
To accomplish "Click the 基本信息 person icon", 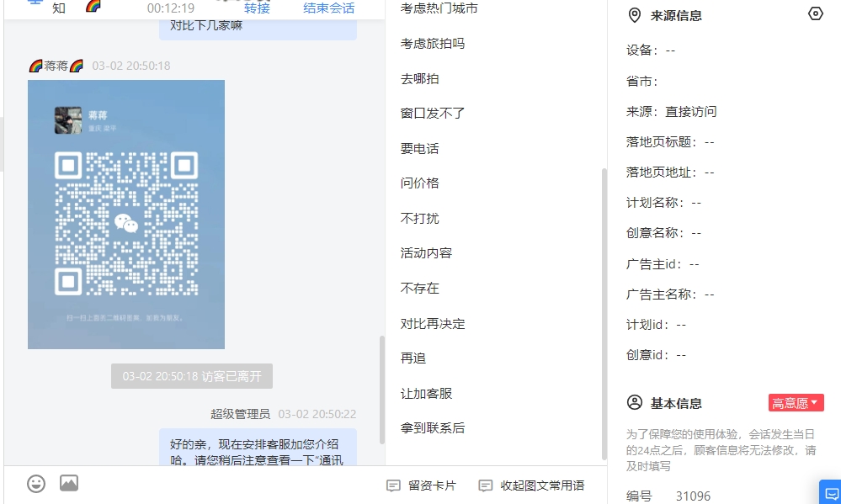I will tap(635, 403).
